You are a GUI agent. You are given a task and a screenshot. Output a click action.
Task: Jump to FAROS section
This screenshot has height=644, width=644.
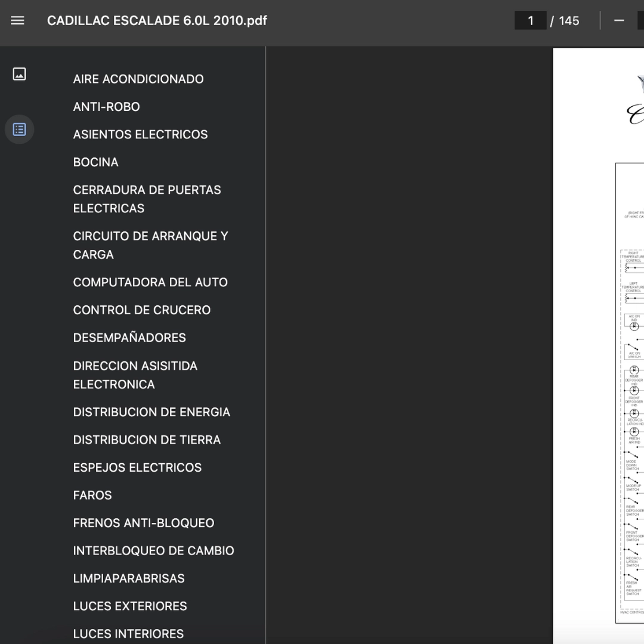tap(92, 496)
